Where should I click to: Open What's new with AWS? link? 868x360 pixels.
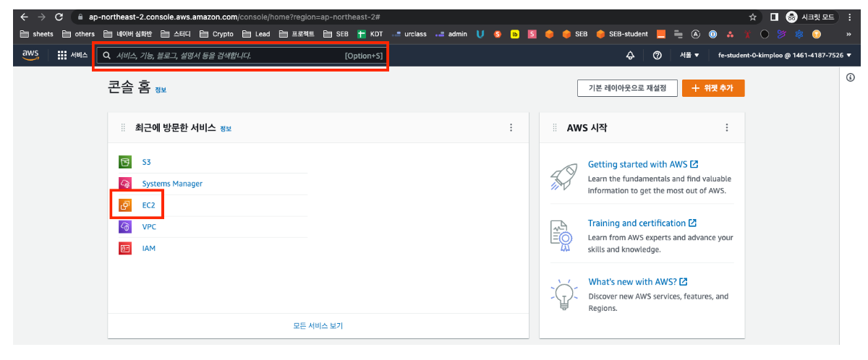(x=637, y=282)
